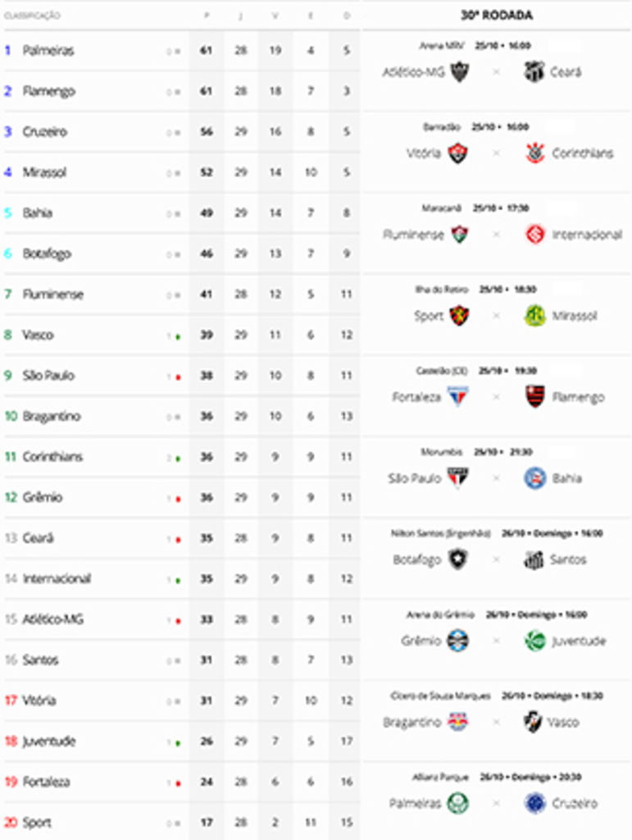Screen dimensions: 632x840
Task: Select Cruzeiro in the classification table
Action: click(x=45, y=132)
